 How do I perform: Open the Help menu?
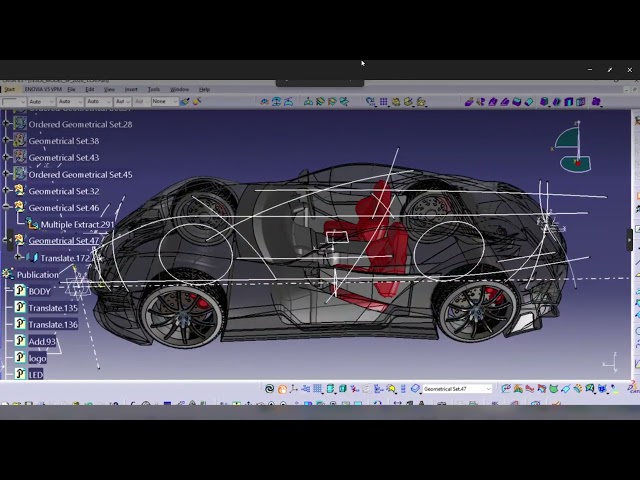click(204, 89)
